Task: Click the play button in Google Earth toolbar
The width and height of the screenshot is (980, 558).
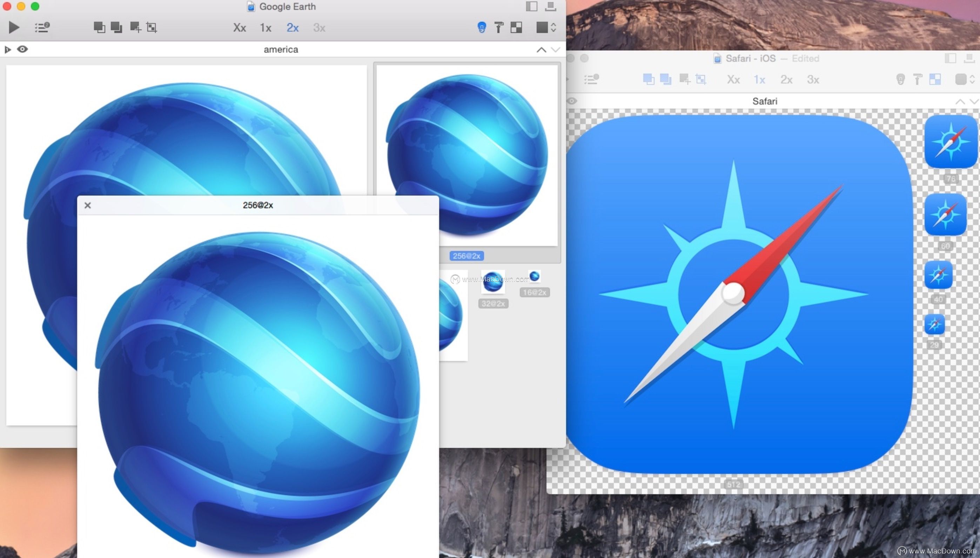Action: 14,27
